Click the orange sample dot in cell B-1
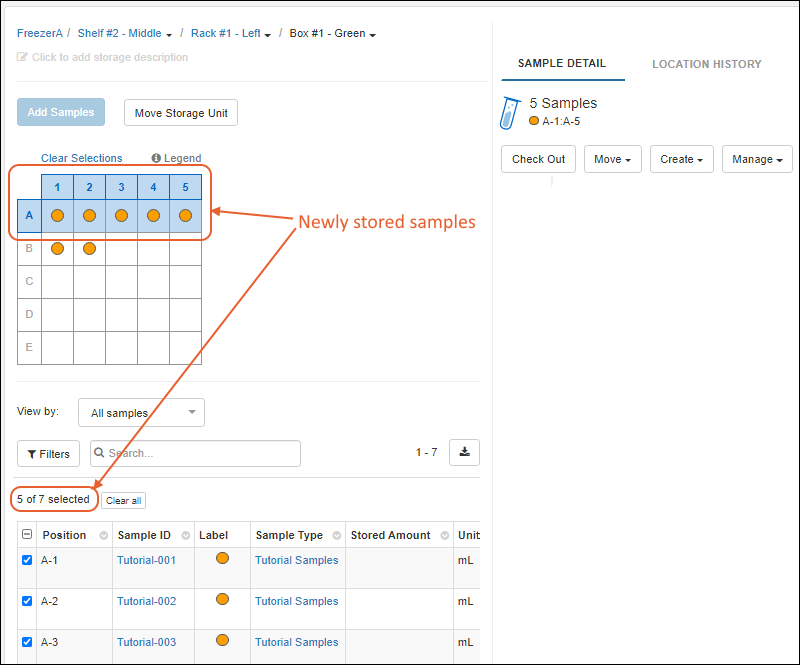The height and width of the screenshot is (665, 800). pyautogui.click(x=57, y=248)
